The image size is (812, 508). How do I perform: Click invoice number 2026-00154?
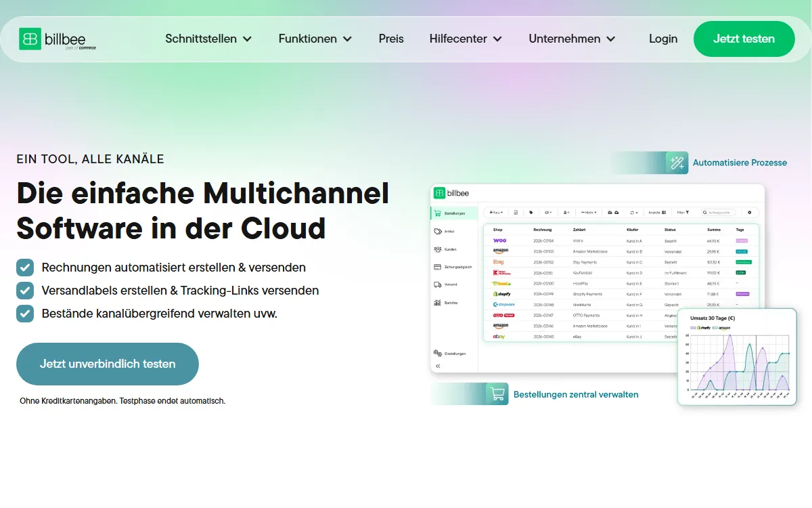point(543,240)
